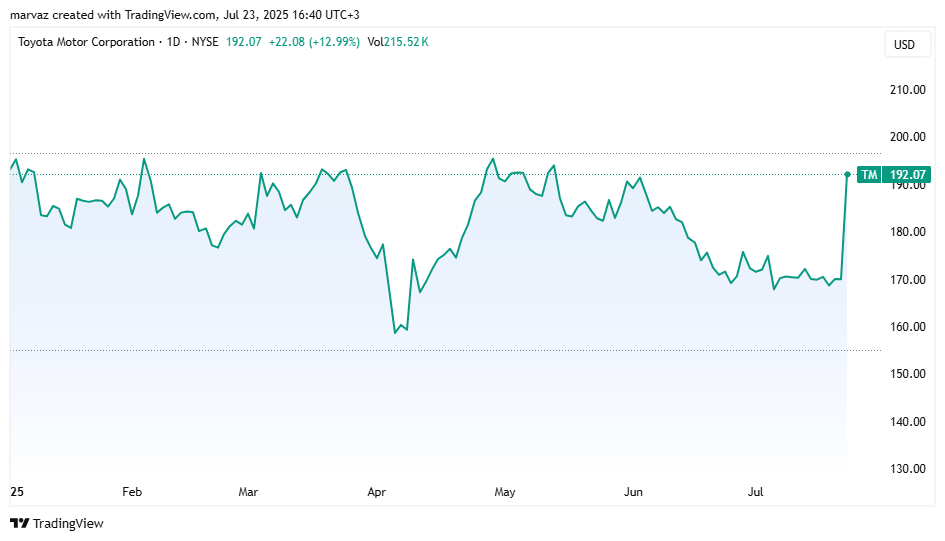Viewport: 945px width, 541px height.
Task: Click the 170.00 price axis label
Action: pos(908,280)
